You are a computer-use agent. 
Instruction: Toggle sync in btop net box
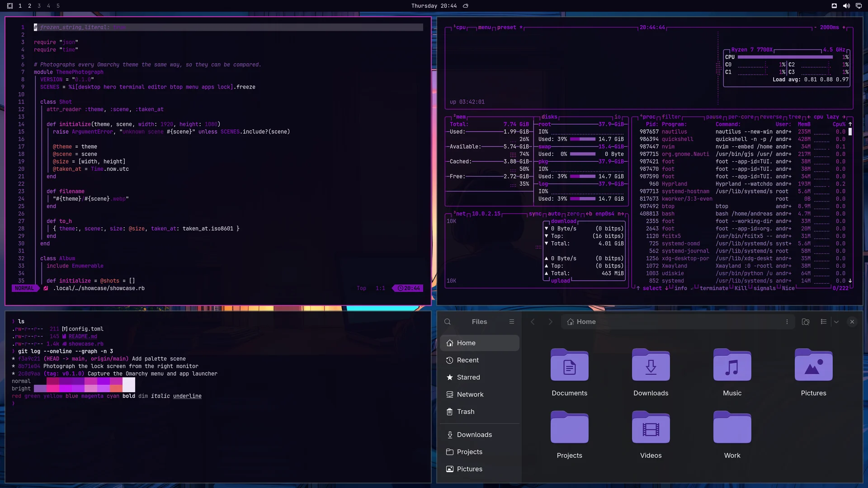click(535, 214)
